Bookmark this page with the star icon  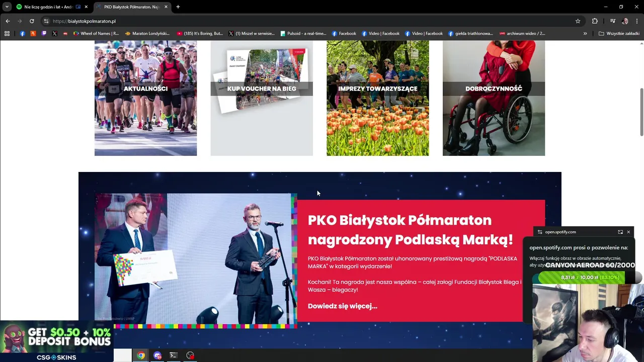click(x=578, y=21)
